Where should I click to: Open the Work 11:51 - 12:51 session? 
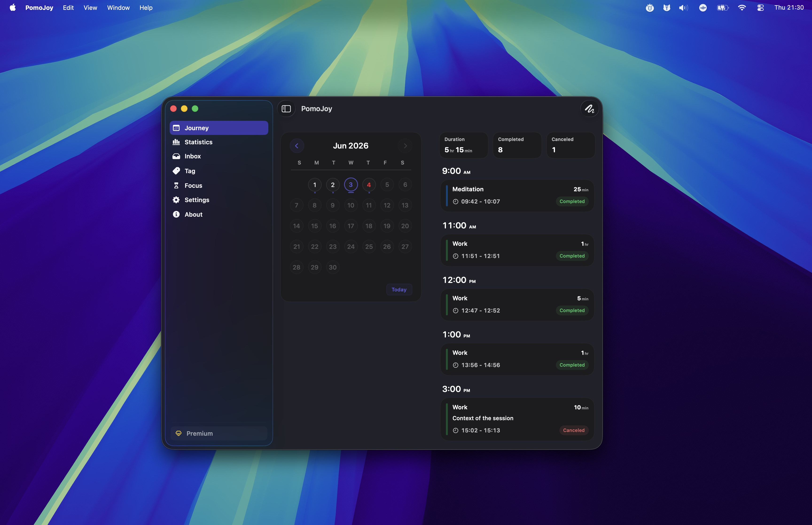[x=517, y=250]
